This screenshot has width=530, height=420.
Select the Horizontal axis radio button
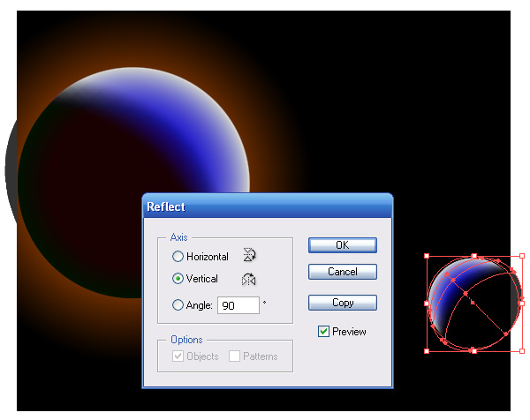coord(178,257)
